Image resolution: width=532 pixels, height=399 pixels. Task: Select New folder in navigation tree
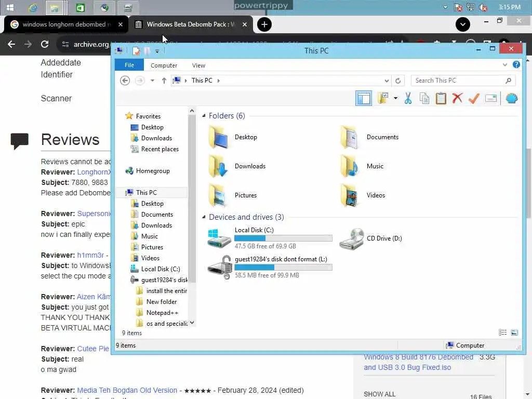[162, 302]
